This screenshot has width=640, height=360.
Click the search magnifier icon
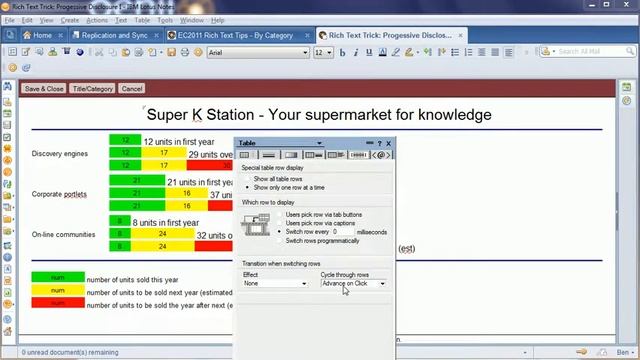[630, 51]
